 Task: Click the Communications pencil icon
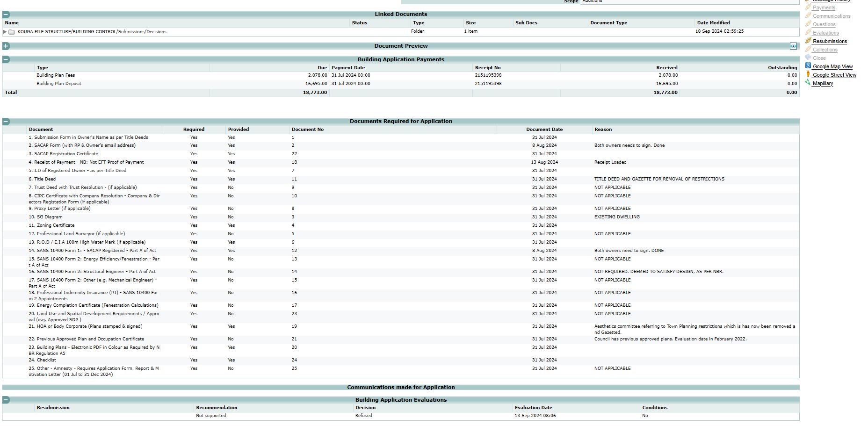pyautogui.click(x=808, y=15)
